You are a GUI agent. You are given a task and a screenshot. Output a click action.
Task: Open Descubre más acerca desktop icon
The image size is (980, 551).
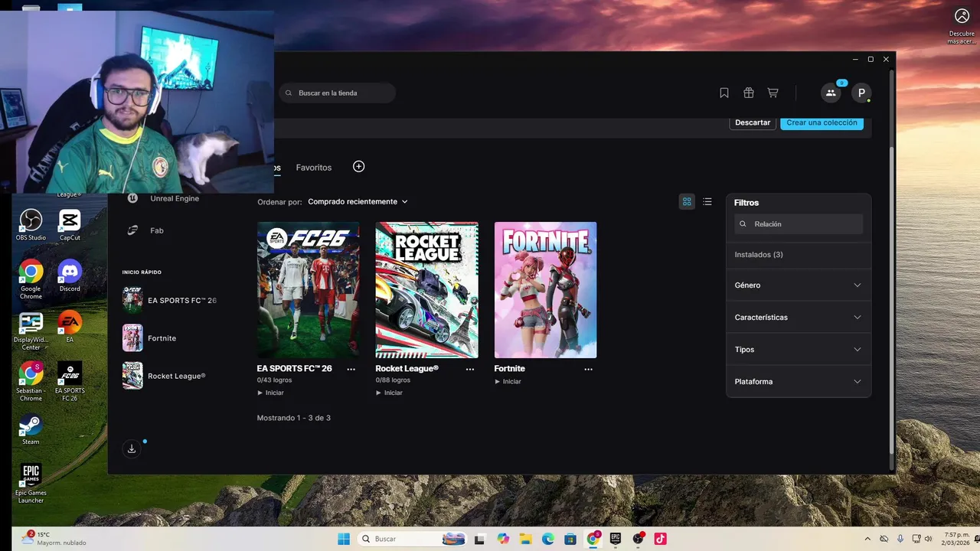962,25
